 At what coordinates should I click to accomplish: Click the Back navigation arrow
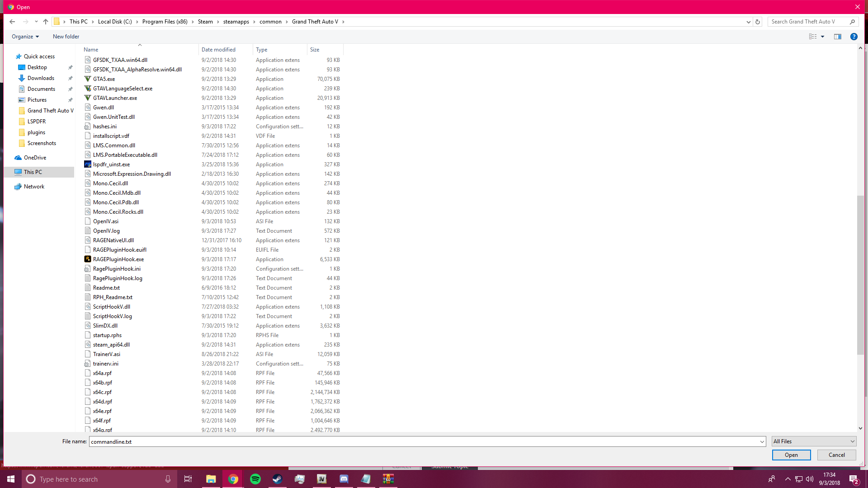12,22
